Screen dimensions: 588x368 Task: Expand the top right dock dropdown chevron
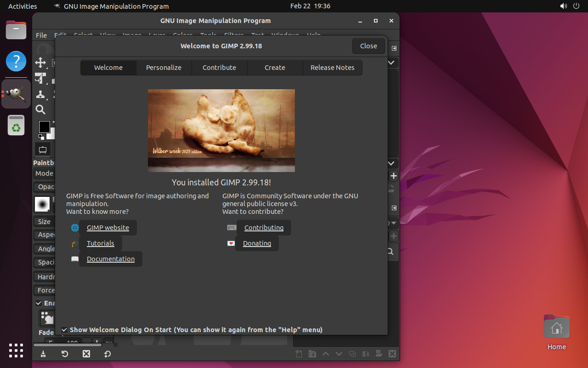tap(392, 63)
